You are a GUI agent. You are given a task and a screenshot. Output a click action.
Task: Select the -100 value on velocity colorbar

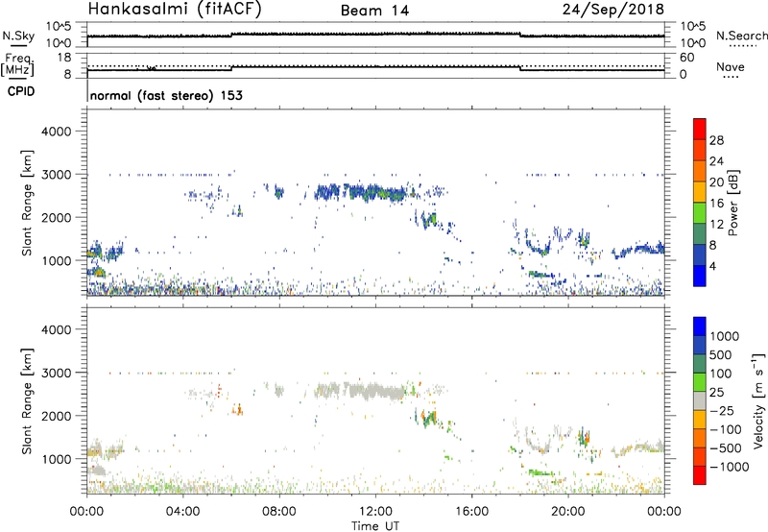coord(726,429)
